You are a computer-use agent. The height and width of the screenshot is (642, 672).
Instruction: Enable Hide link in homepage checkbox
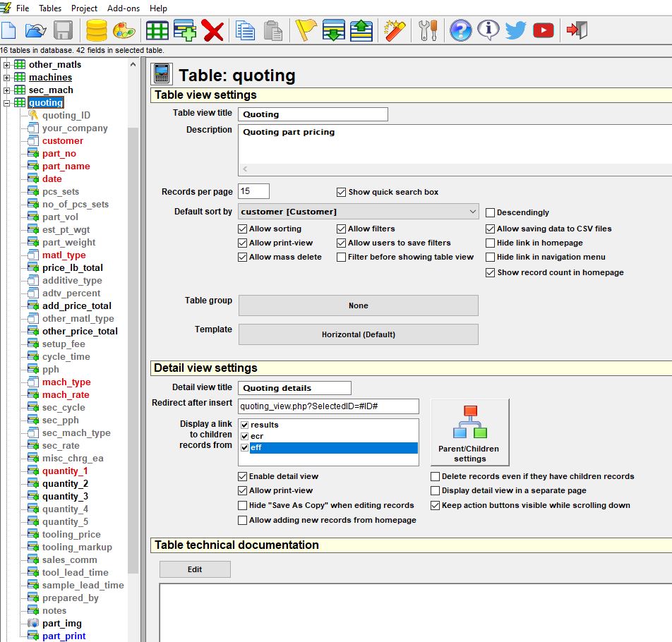(491, 243)
